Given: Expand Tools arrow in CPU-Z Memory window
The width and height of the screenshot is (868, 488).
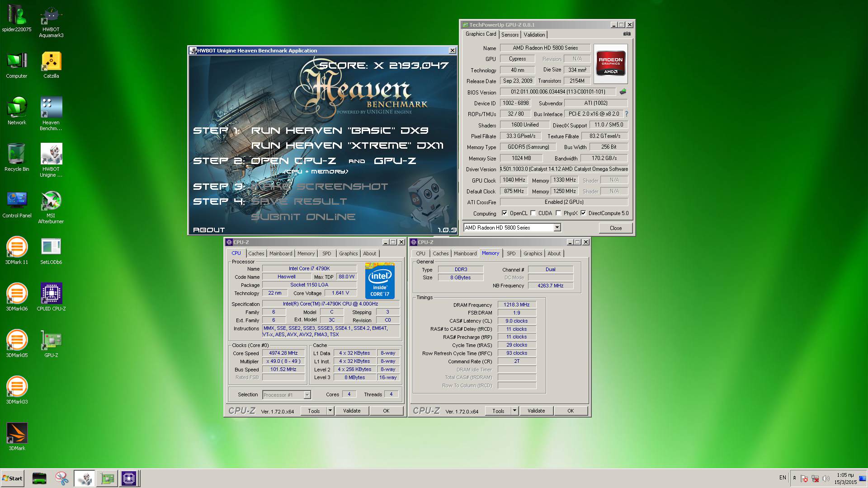Looking at the screenshot, I should 514,411.
